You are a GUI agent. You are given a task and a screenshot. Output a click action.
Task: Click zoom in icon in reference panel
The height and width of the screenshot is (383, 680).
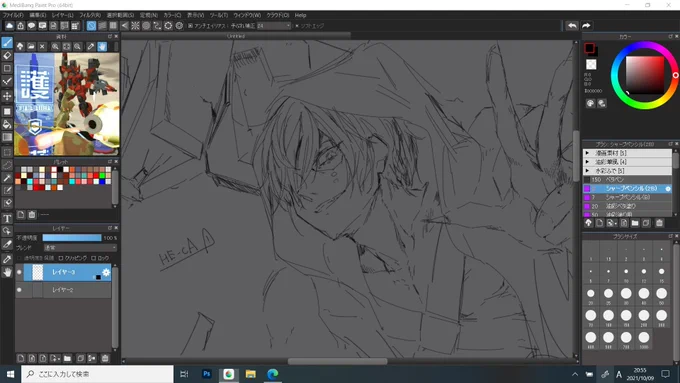coord(56,46)
